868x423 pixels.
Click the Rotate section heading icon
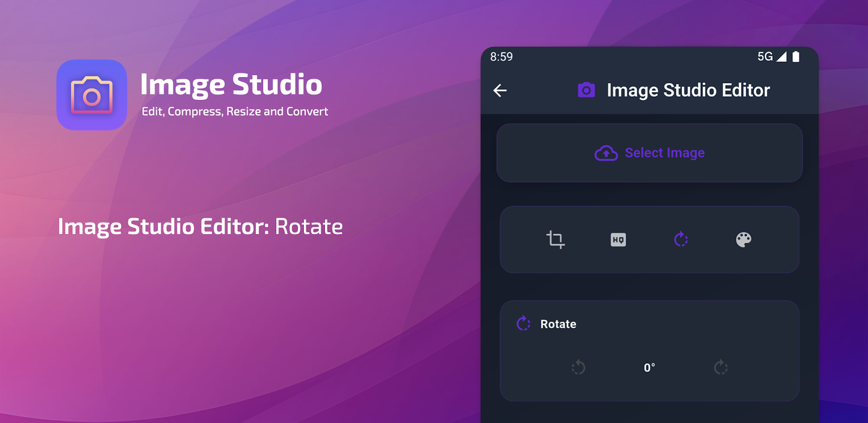coord(523,323)
